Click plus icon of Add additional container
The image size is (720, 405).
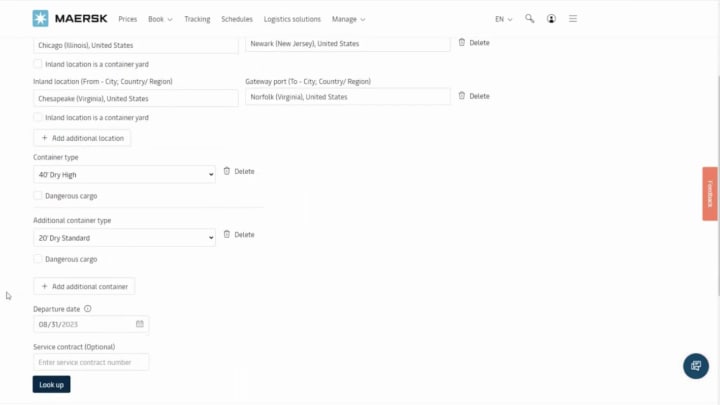[45, 286]
